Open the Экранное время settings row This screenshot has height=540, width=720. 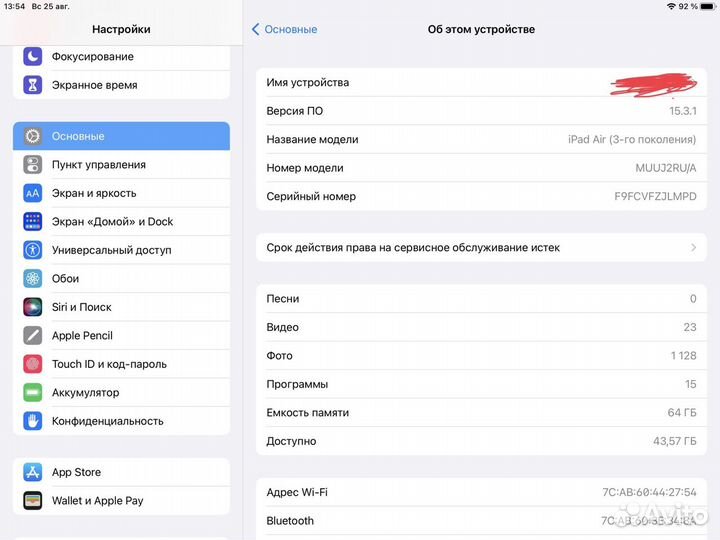[x=121, y=85]
